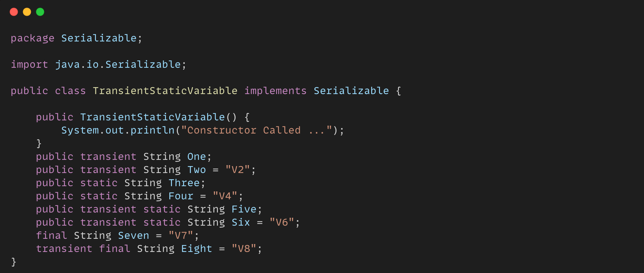The width and height of the screenshot is (644, 273).
Task: Click the "V2" string value
Action: (x=238, y=170)
